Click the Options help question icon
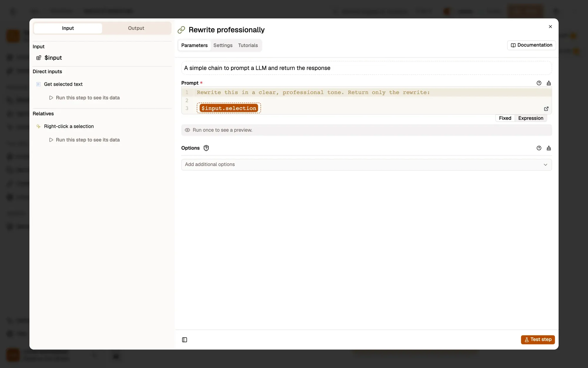The width and height of the screenshot is (588, 368). coord(539,148)
